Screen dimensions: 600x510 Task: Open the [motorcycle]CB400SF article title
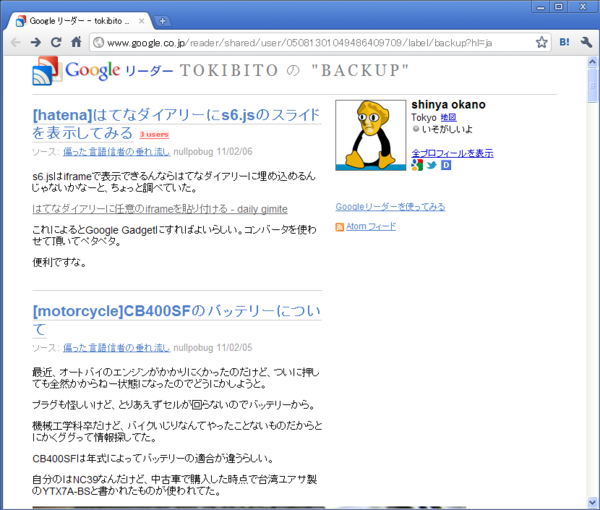coord(176,320)
